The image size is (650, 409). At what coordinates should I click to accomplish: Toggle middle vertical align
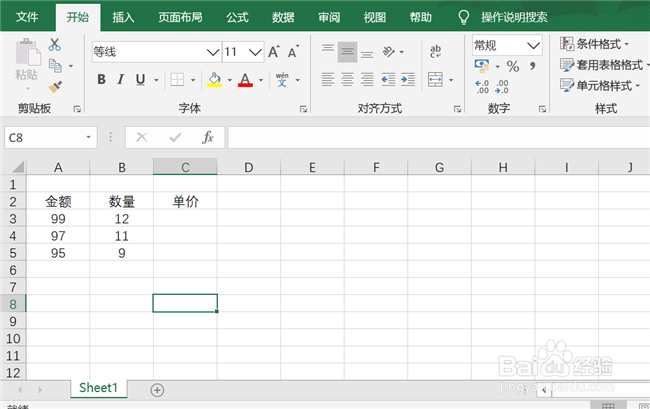tap(347, 52)
